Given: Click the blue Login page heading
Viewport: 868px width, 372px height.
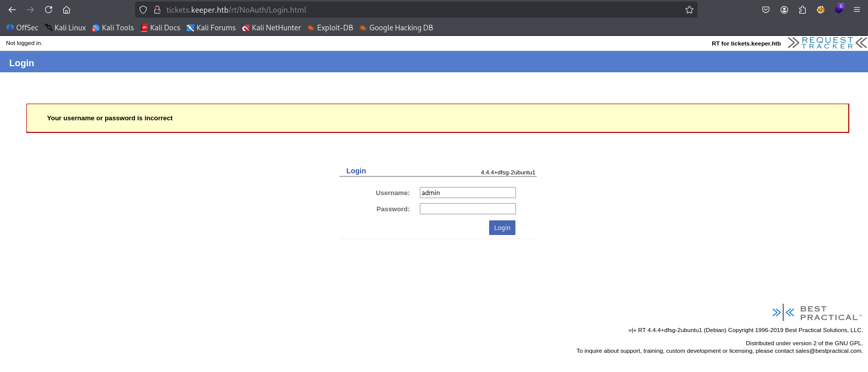Looking at the screenshot, I should click(x=22, y=63).
